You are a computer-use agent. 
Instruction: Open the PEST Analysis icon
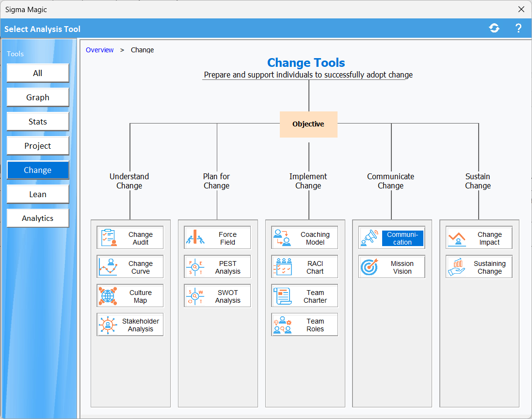pos(195,267)
